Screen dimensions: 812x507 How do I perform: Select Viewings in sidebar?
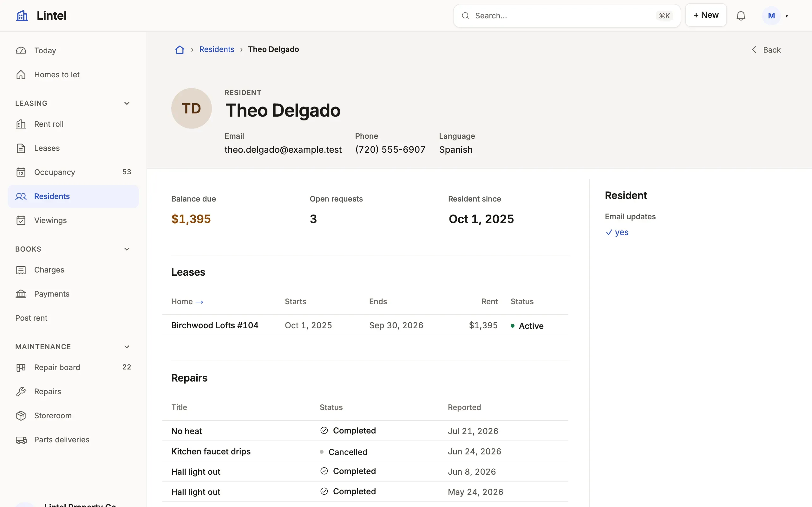(x=73, y=220)
